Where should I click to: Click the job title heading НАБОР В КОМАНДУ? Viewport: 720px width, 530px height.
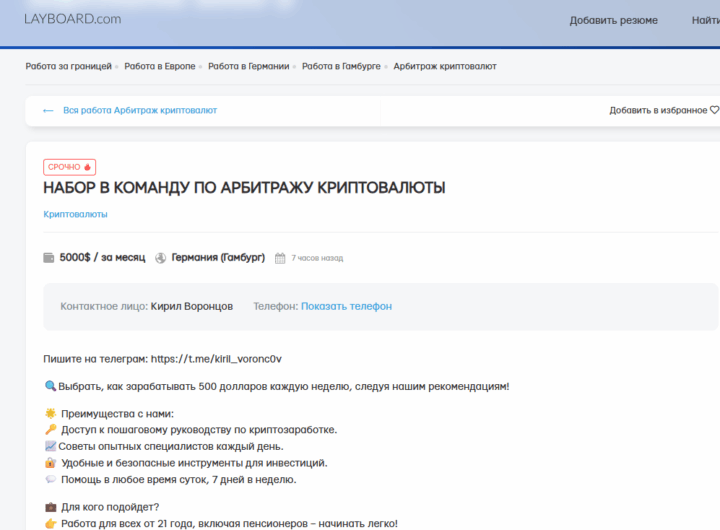(x=244, y=188)
